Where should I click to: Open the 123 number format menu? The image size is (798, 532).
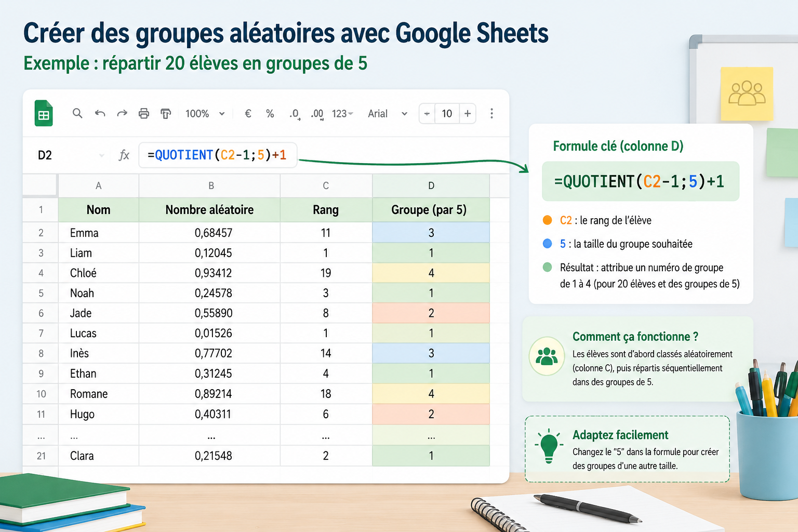click(342, 113)
